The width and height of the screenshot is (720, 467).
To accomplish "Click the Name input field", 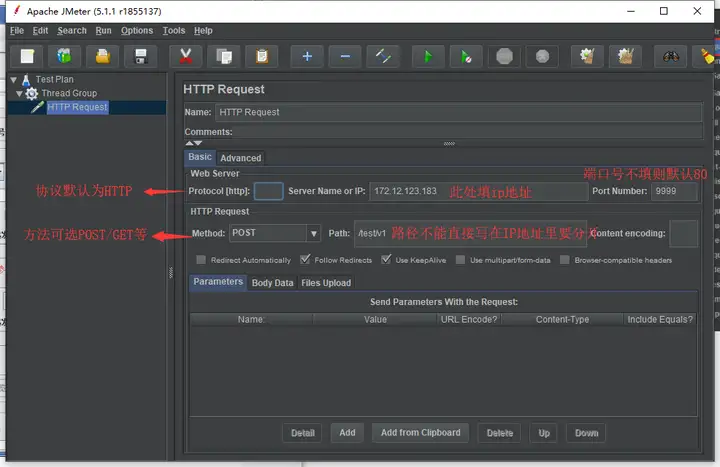I will pos(458,112).
